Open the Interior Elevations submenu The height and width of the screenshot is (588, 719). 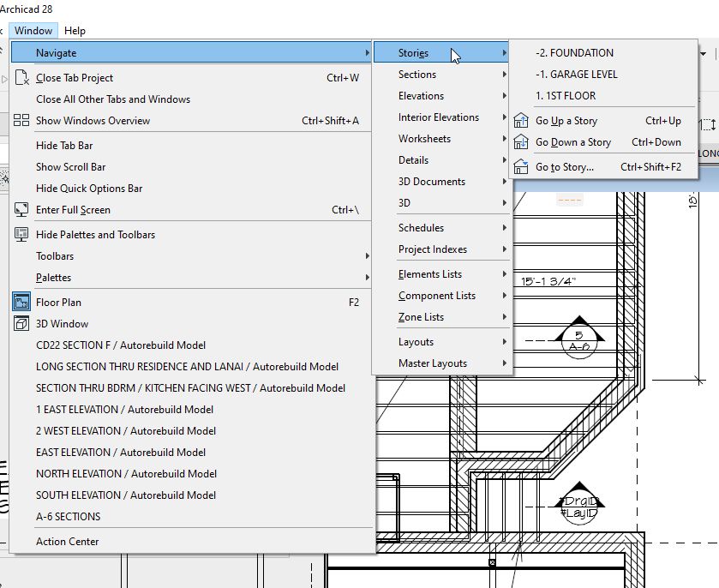point(442,117)
